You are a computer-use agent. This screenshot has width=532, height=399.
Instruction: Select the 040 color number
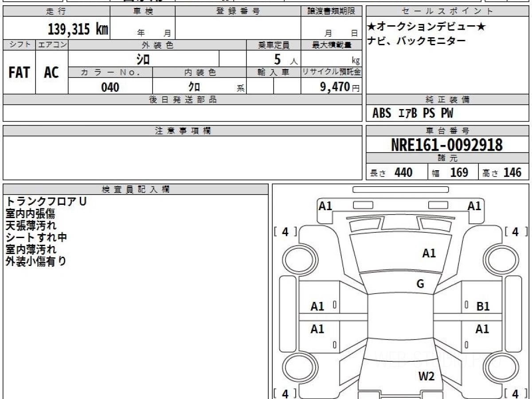(x=110, y=87)
